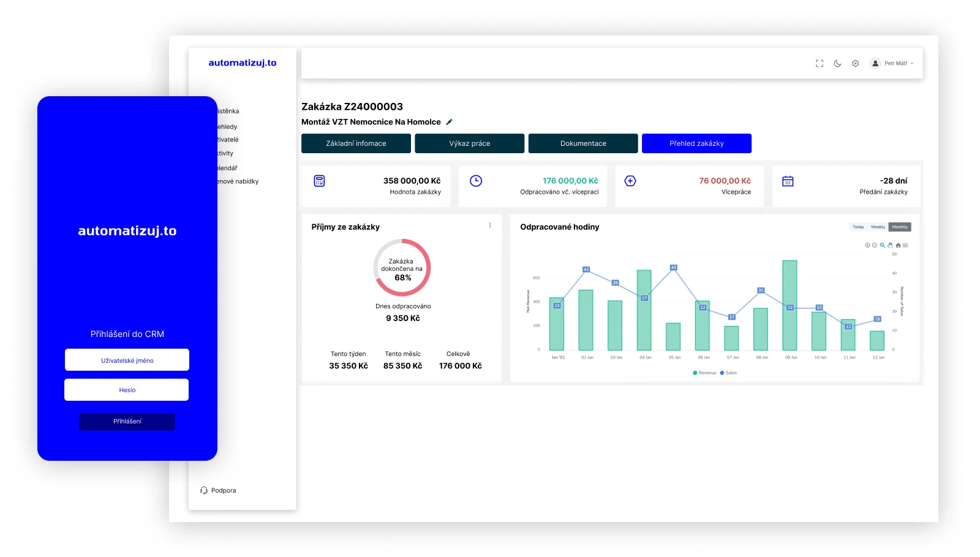Switch to Výkaz práce tab
The image size is (980, 557).
tap(469, 143)
